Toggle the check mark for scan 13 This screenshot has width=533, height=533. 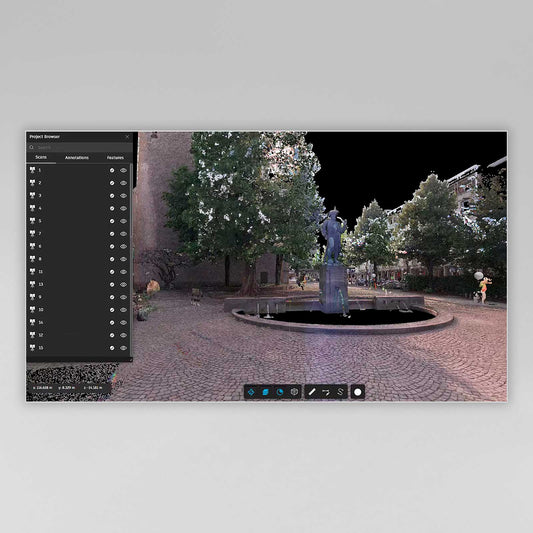112,284
